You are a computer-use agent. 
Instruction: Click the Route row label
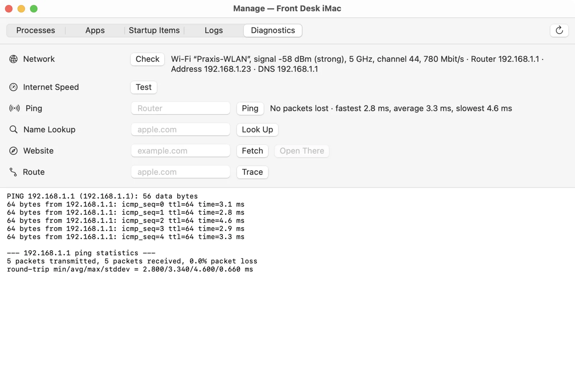[34, 172]
